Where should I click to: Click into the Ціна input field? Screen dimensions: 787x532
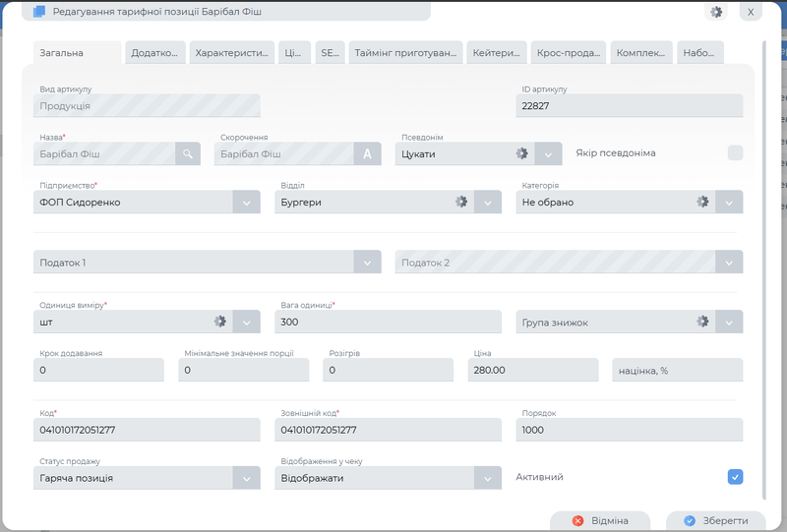535,370
